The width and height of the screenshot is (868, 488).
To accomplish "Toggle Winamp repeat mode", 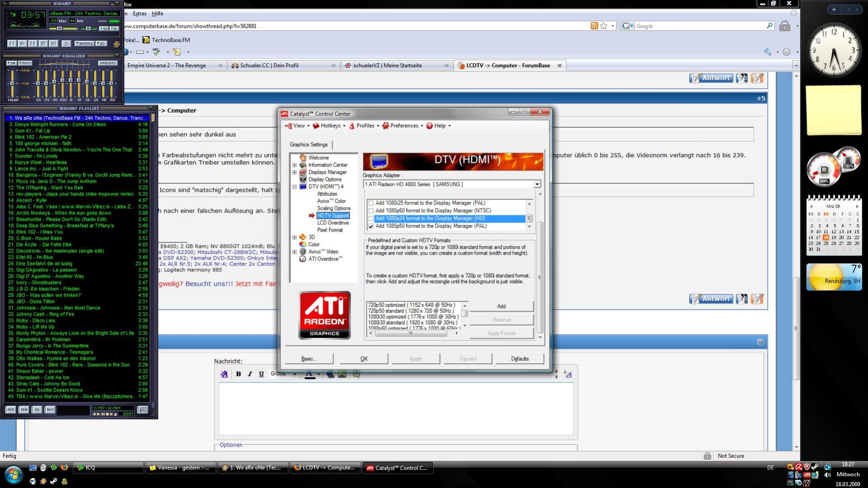I will 102,43.
